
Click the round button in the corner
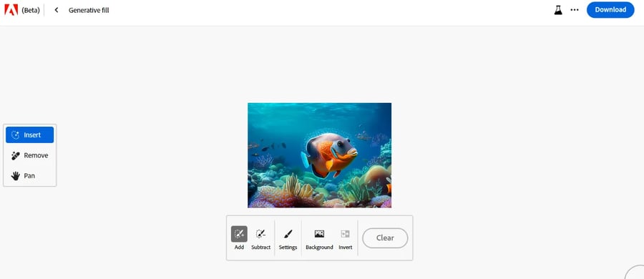(636, 273)
